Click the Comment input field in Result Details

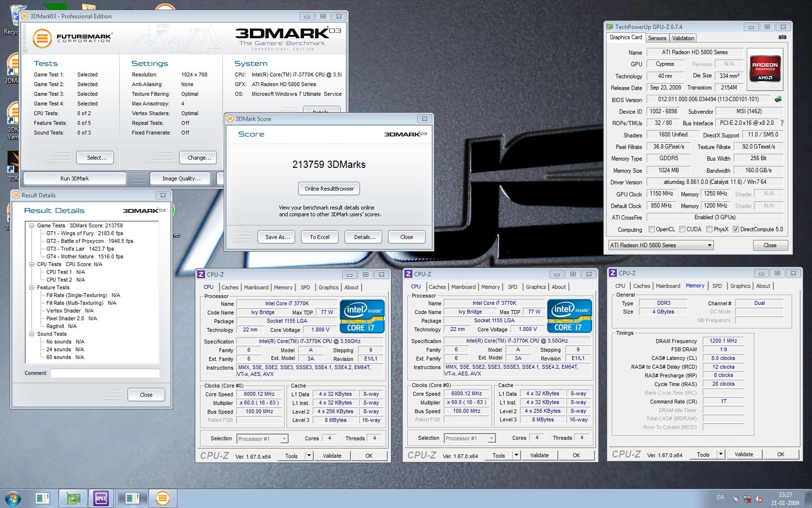(x=105, y=374)
